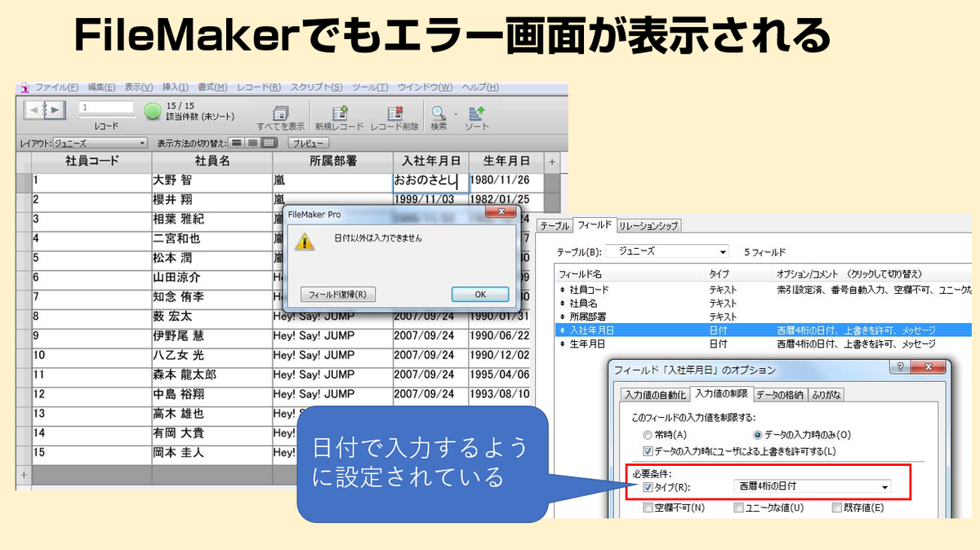The height and width of the screenshot is (550, 980).
Task: Click the 所属部署 column header
Action: [x=332, y=162]
